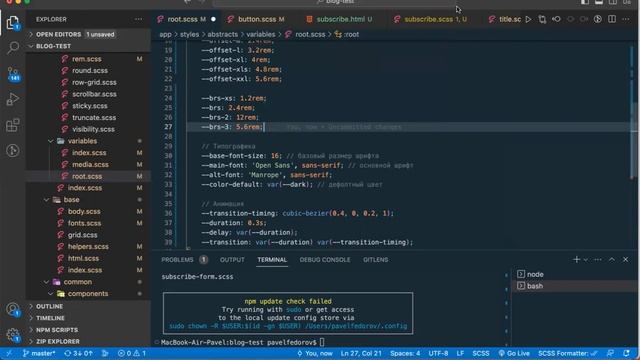Open terminal panel more actions ellipsis

(x=598, y=259)
